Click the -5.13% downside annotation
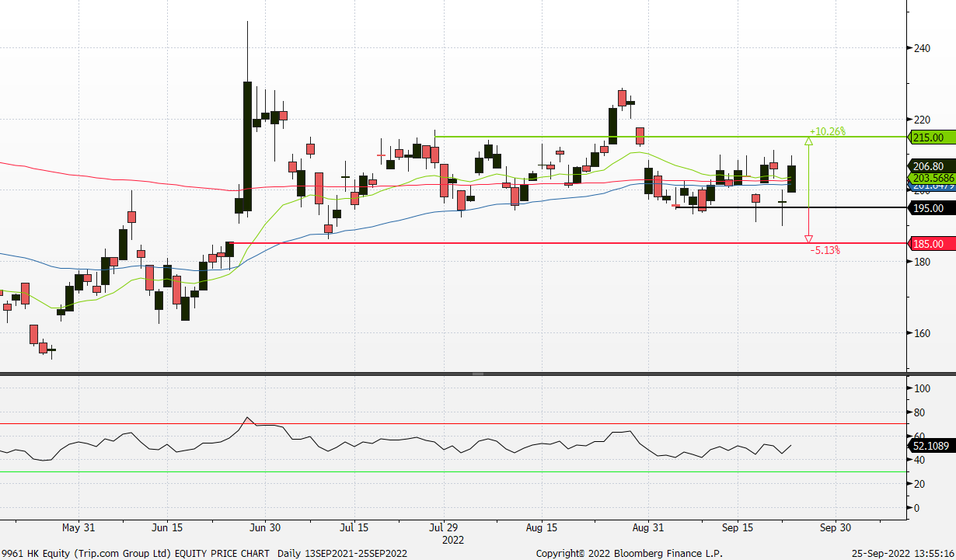 click(x=825, y=250)
